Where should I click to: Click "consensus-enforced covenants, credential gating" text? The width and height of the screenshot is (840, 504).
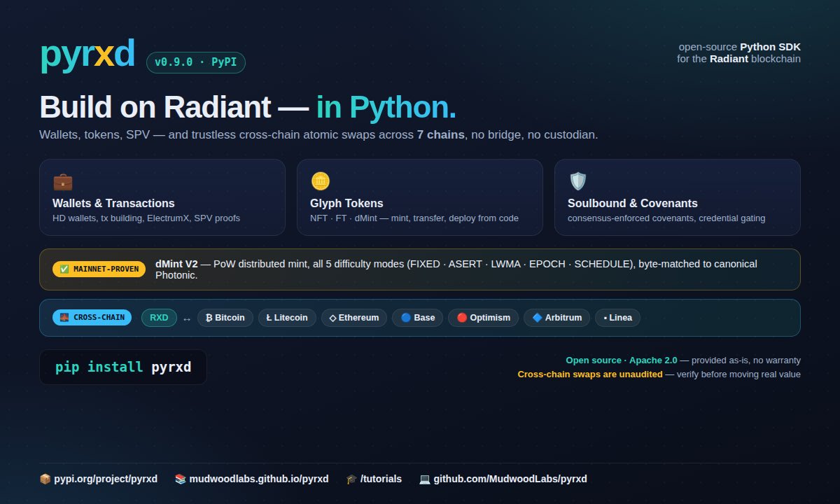click(x=666, y=218)
